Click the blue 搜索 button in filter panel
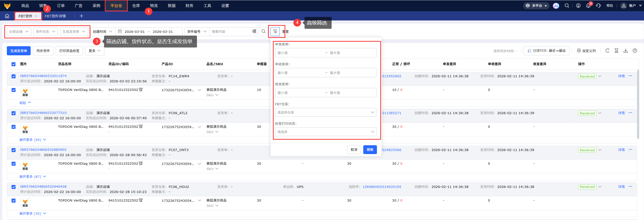644x220 pixels. 370,150
